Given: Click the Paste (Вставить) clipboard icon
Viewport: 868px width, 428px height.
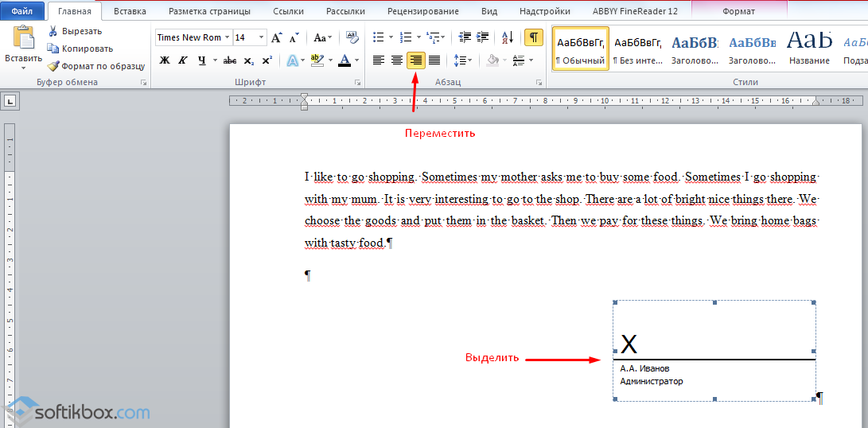Looking at the screenshot, I should 24,38.
